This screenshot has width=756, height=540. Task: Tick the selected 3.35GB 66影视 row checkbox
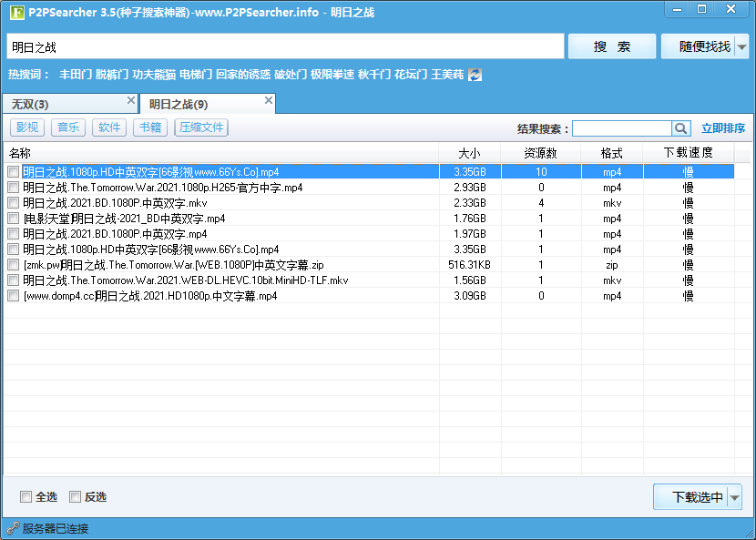14,171
